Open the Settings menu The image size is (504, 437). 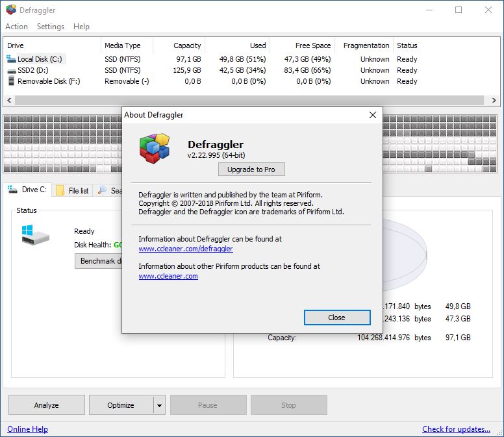pos(51,27)
